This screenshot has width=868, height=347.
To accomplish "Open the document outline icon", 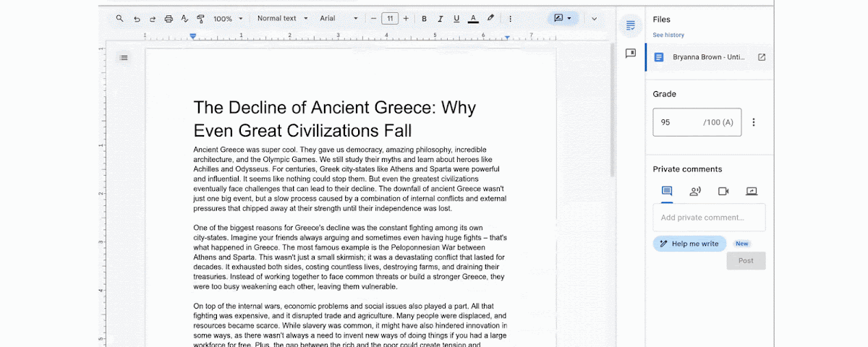I will click(124, 57).
